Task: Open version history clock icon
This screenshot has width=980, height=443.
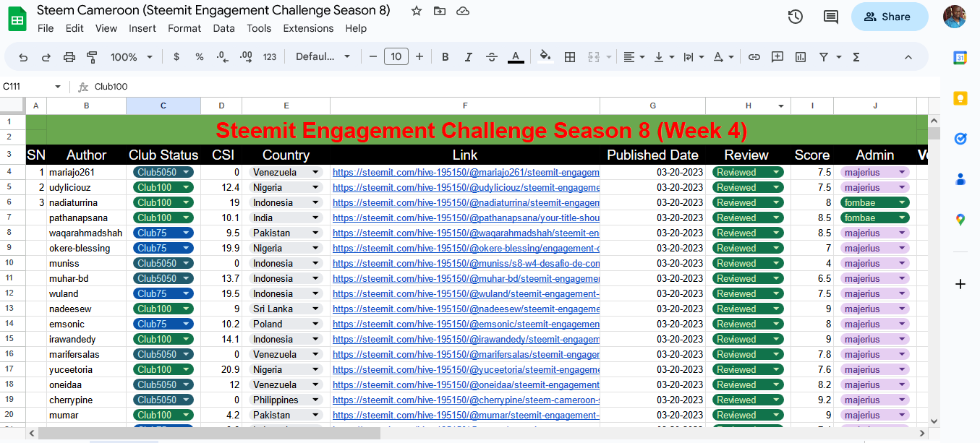Action: pos(796,17)
